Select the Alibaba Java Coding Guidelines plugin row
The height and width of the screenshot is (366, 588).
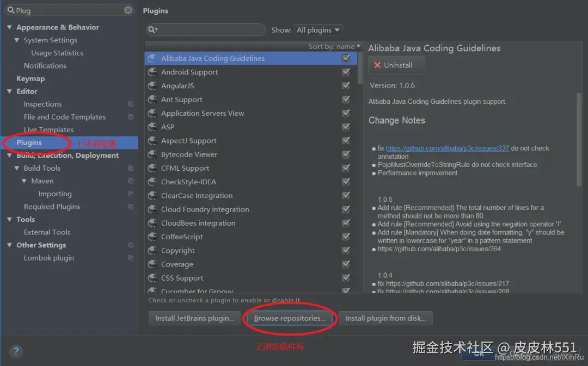250,58
